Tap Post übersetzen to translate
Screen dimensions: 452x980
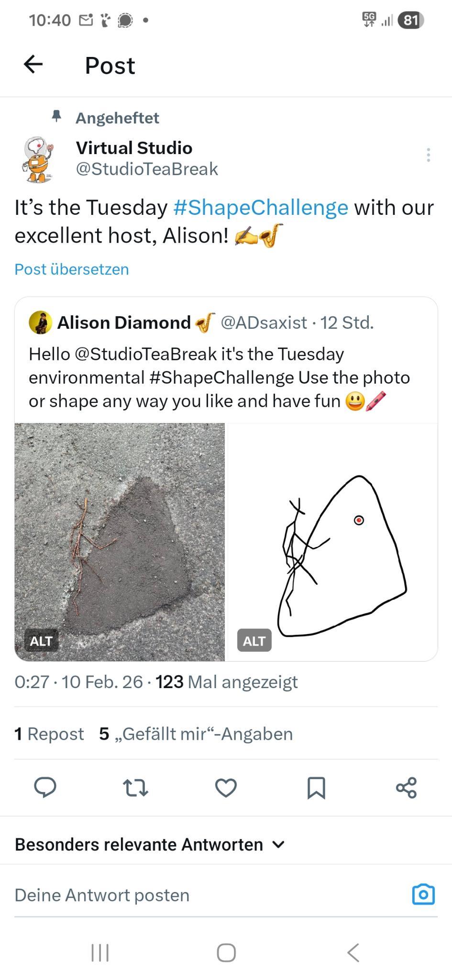click(72, 269)
